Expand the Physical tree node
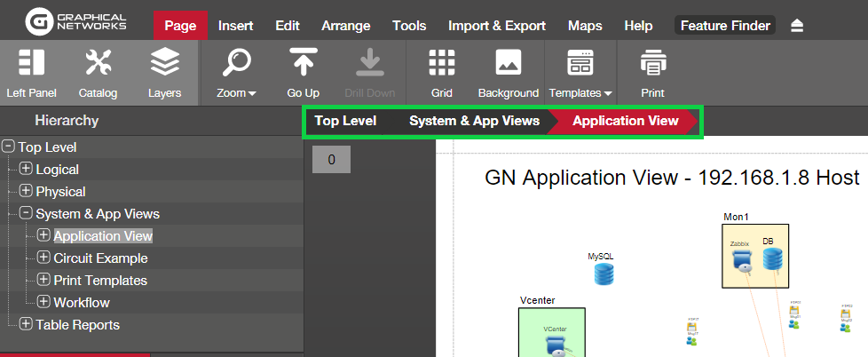 coord(26,191)
